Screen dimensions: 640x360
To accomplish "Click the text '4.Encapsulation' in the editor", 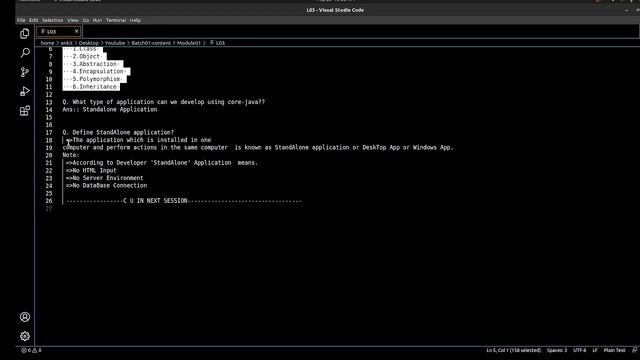I will [x=98, y=71].
